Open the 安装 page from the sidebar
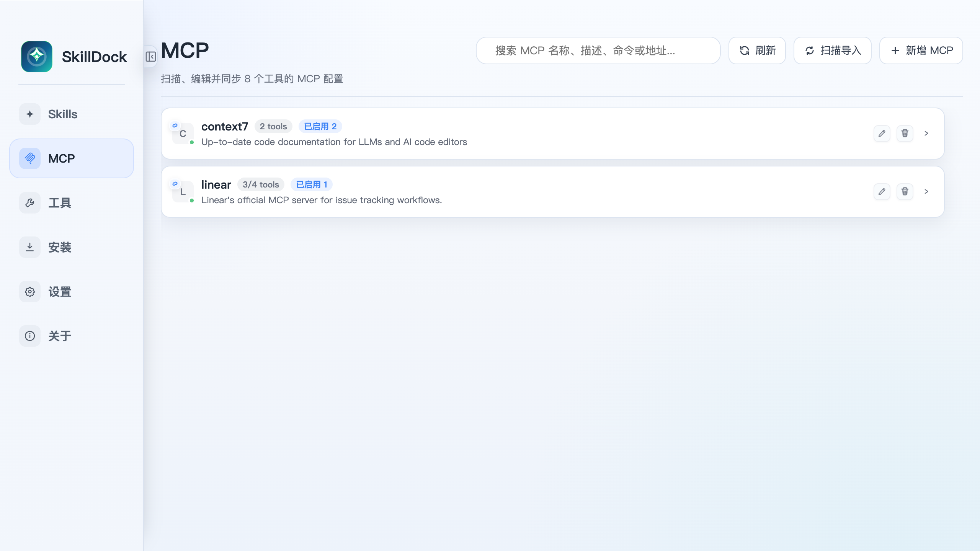This screenshot has height=551, width=980. coord(72,247)
